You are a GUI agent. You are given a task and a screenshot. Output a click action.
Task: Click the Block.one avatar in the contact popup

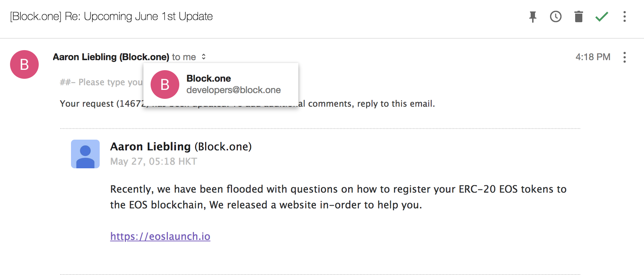(165, 85)
